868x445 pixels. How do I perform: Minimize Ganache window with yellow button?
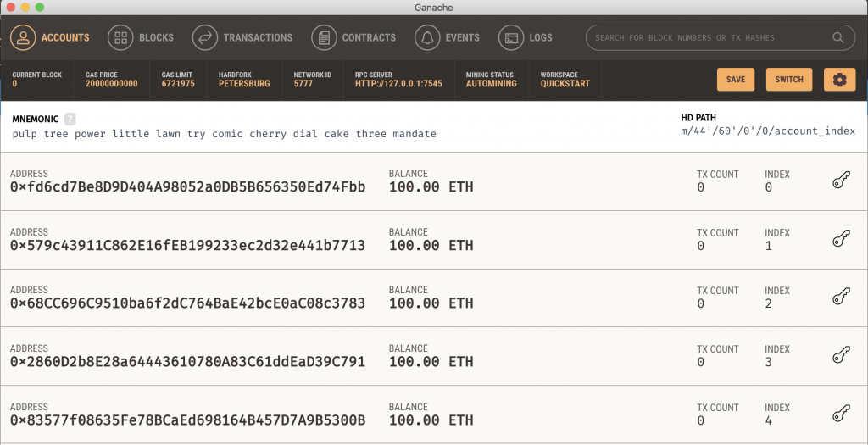point(25,8)
